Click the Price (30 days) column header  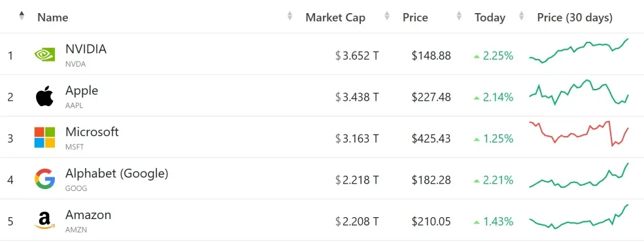(x=575, y=18)
